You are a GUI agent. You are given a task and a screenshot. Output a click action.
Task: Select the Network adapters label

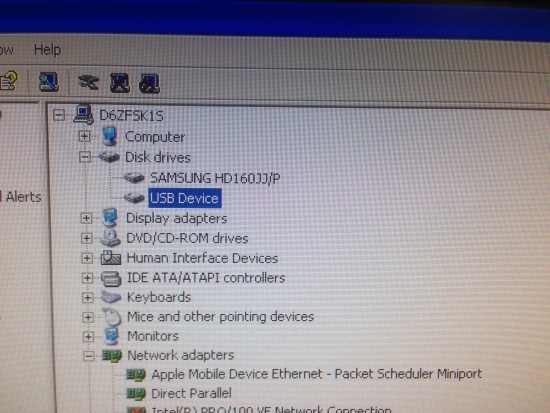pos(181,355)
